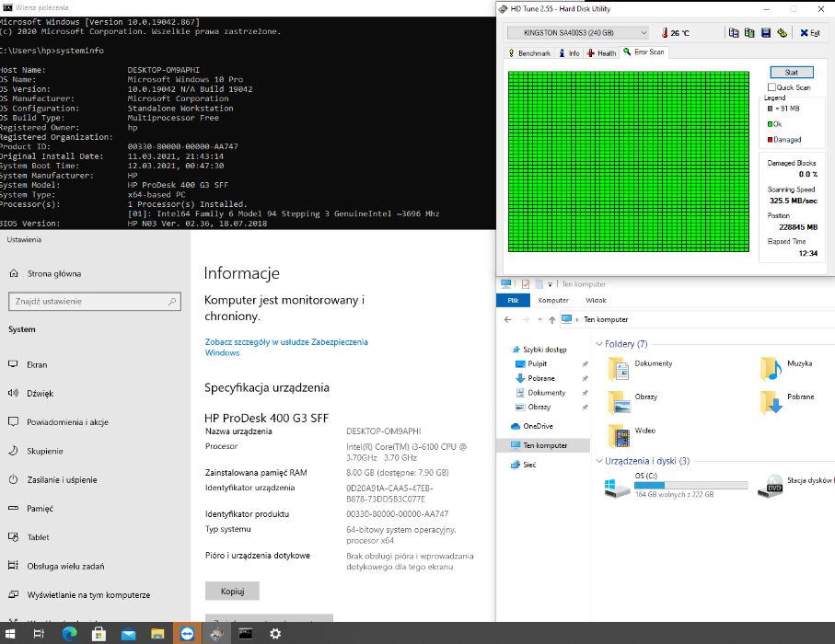The width and height of the screenshot is (835, 644).
Task: Select Ten komputer in navigation pane
Action: click(543, 445)
